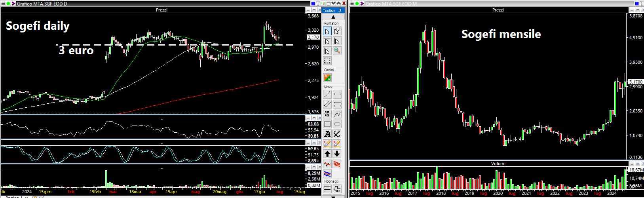Click the Puntatori section label in Toolbar
This screenshot has height=198, width=644.
click(331, 23)
